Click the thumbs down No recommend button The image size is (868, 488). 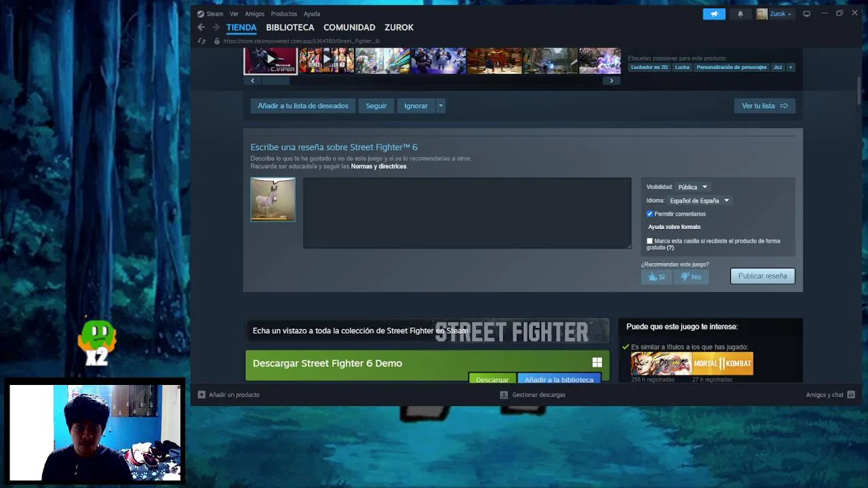(691, 277)
